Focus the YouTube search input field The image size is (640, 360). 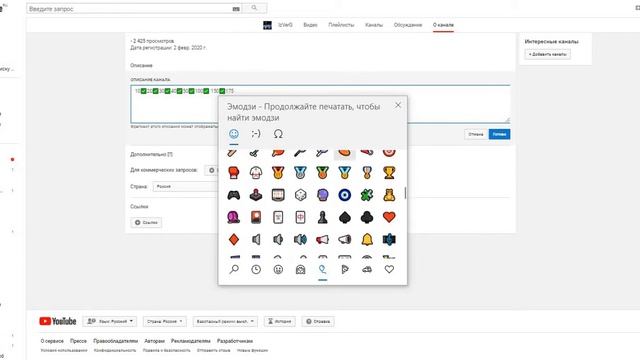(133, 9)
